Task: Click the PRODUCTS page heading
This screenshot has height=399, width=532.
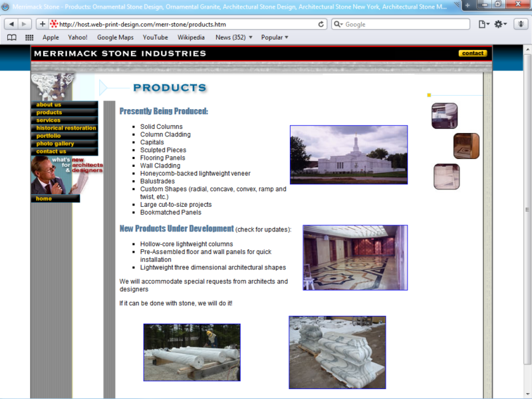Action: pos(170,88)
